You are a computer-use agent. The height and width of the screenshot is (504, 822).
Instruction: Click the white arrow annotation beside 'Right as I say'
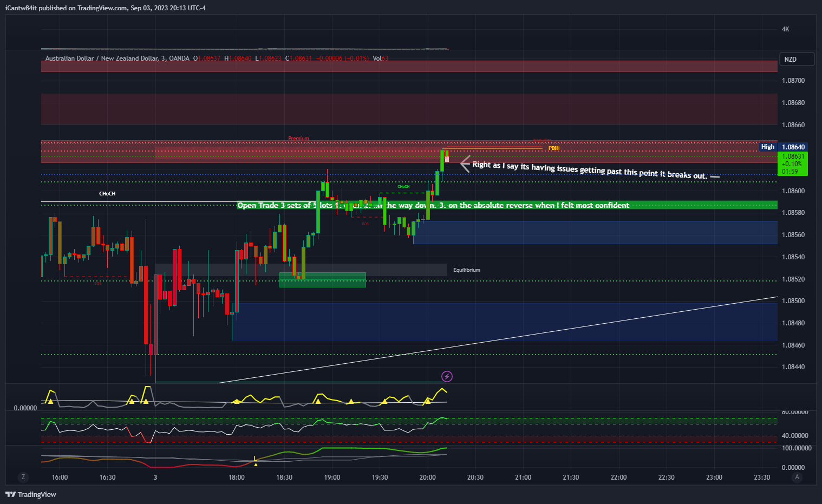[465, 163]
